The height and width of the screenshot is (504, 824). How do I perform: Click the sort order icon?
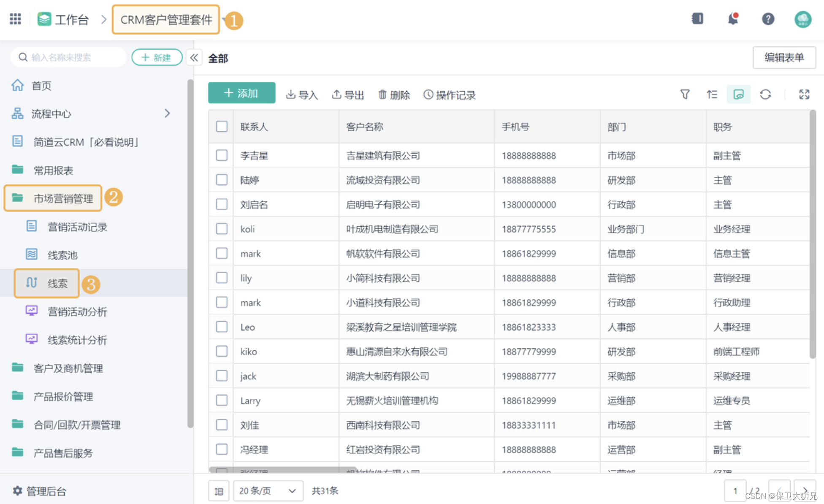(712, 95)
